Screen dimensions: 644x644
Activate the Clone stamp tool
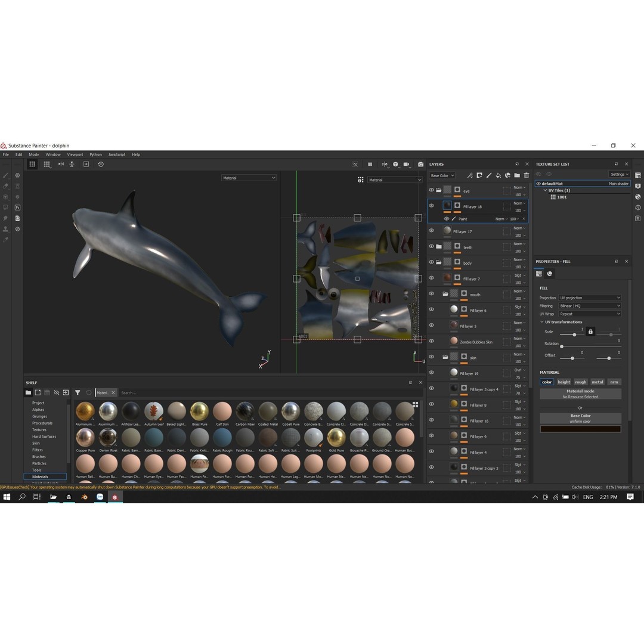pyautogui.click(x=6, y=229)
